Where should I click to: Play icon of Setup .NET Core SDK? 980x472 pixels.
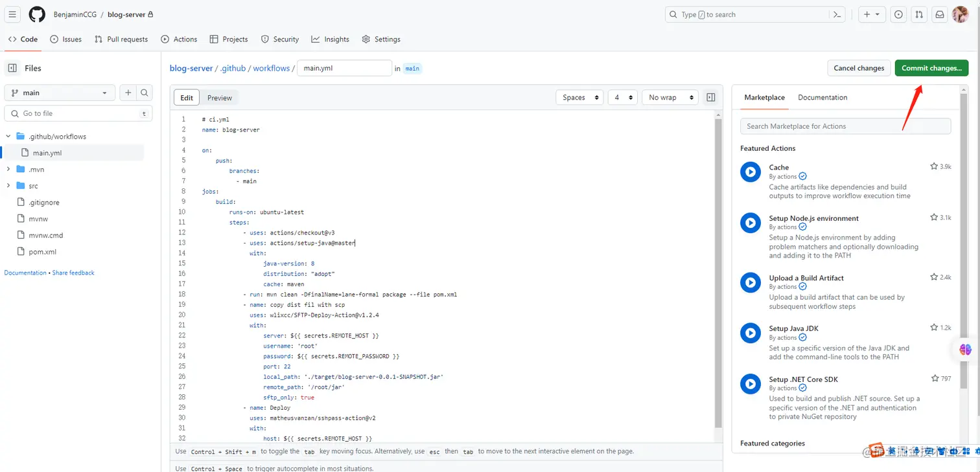click(751, 384)
